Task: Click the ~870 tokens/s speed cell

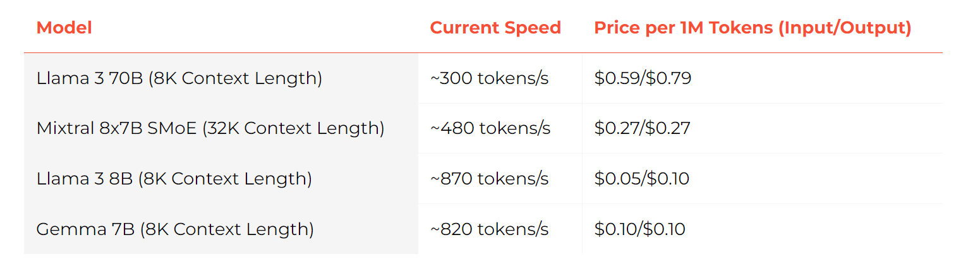Action: coord(489,179)
